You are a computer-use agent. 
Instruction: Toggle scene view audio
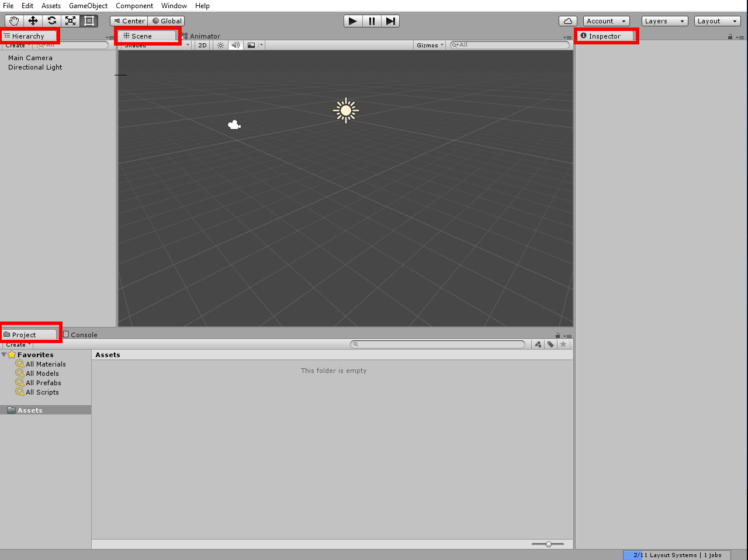pos(235,44)
